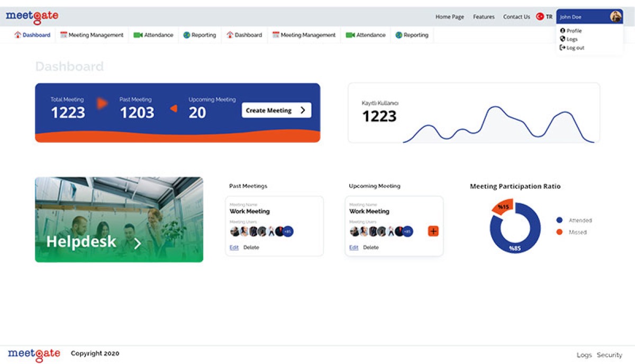Click the +85 badge in the Upcoming Meeting card
Image resolution: width=635 pixels, height=364 pixels.
pos(407,231)
